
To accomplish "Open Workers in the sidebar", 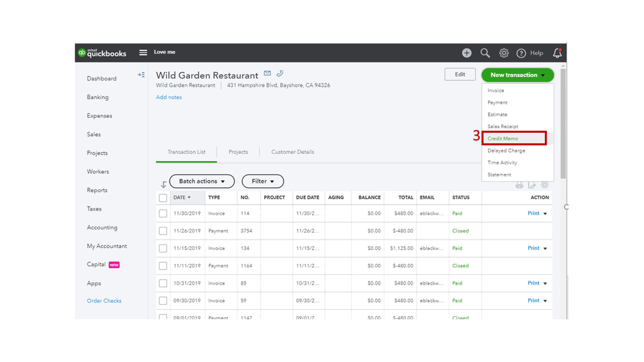I will tap(98, 171).
